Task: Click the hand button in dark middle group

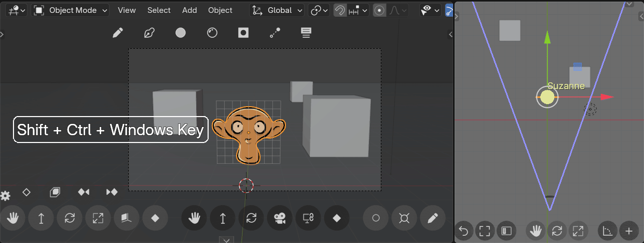Action: (x=194, y=218)
